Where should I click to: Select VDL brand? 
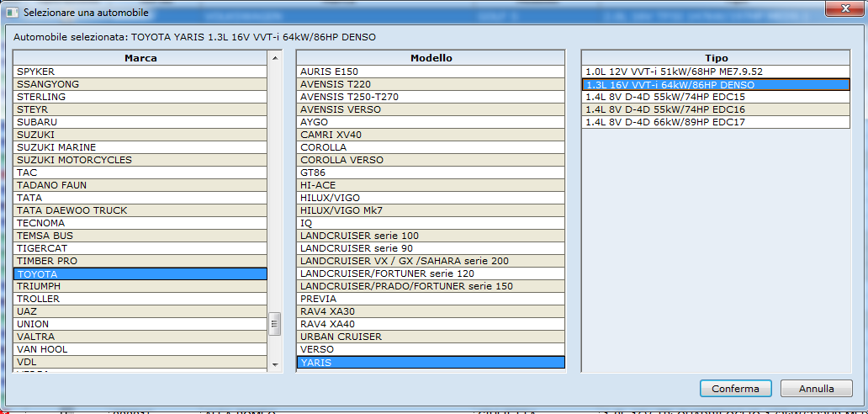coord(140,362)
